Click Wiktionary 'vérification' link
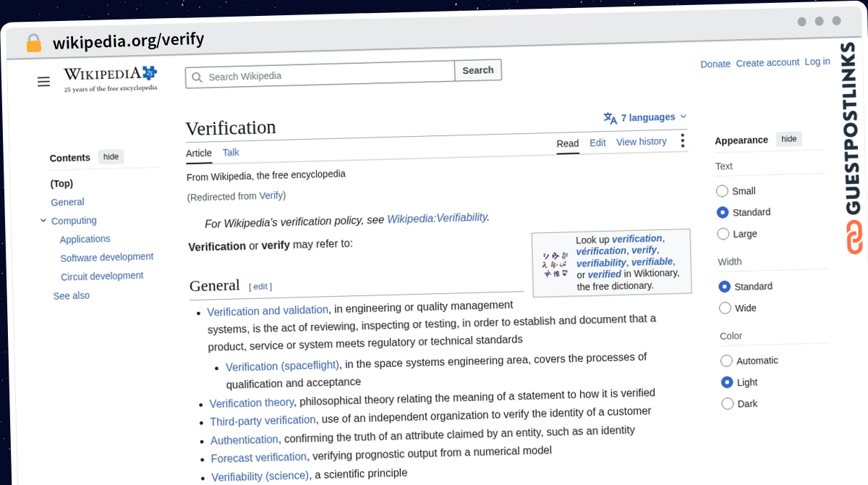 pyautogui.click(x=601, y=251)
